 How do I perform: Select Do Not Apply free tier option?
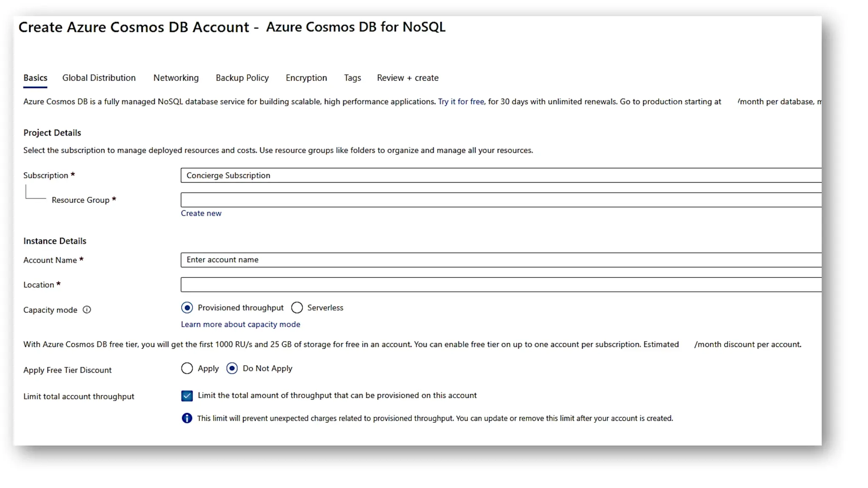[232, 369]
